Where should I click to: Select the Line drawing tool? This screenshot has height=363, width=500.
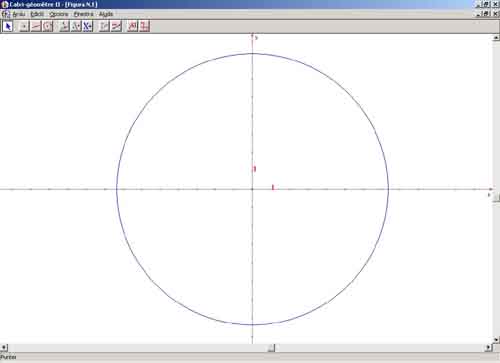[36, 26]
